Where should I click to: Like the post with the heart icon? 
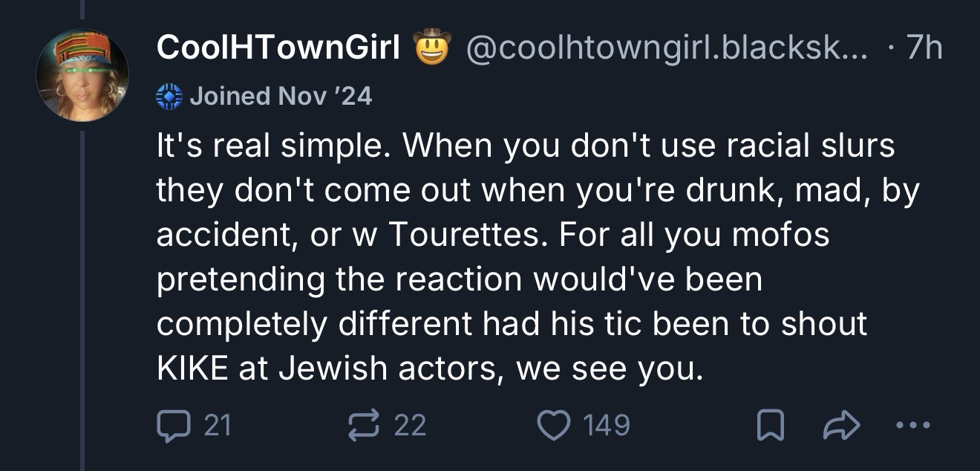tap(551, 425)
